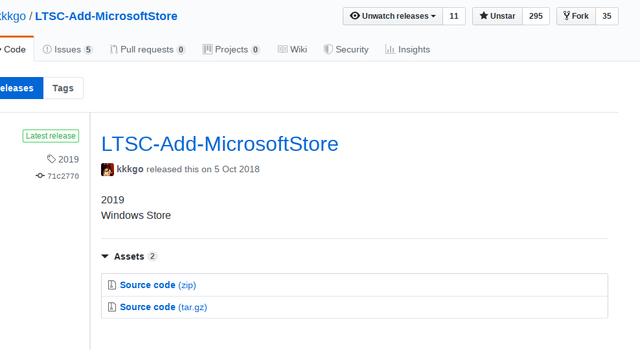Click the tar.gz file icon
The image size is (640, 360).
[111, 307]
